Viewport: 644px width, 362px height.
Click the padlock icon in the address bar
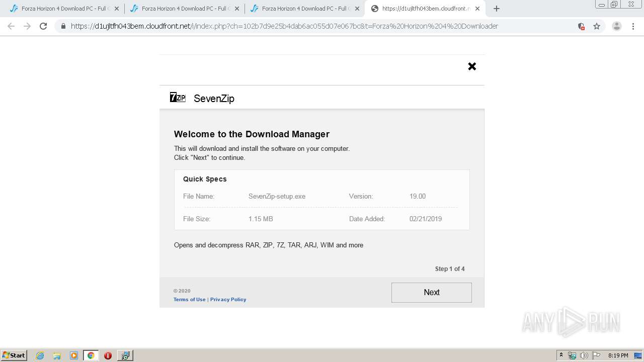coord(63,26)
